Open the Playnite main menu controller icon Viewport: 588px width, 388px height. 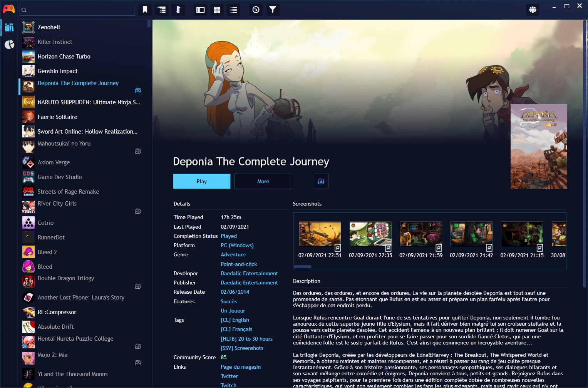click(x=9, y=9)
